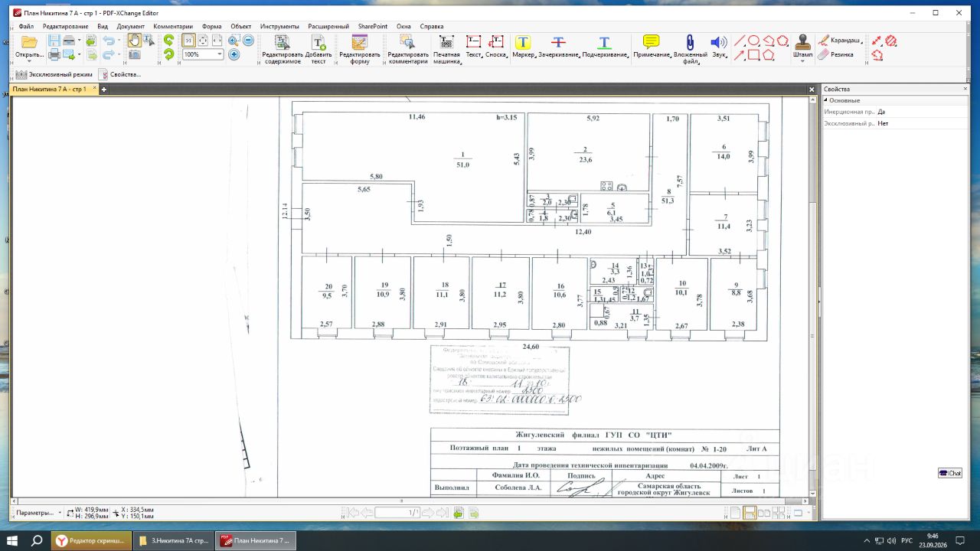
Task: Pick the Карандаш pencil tool
Action: pos(840,41)
